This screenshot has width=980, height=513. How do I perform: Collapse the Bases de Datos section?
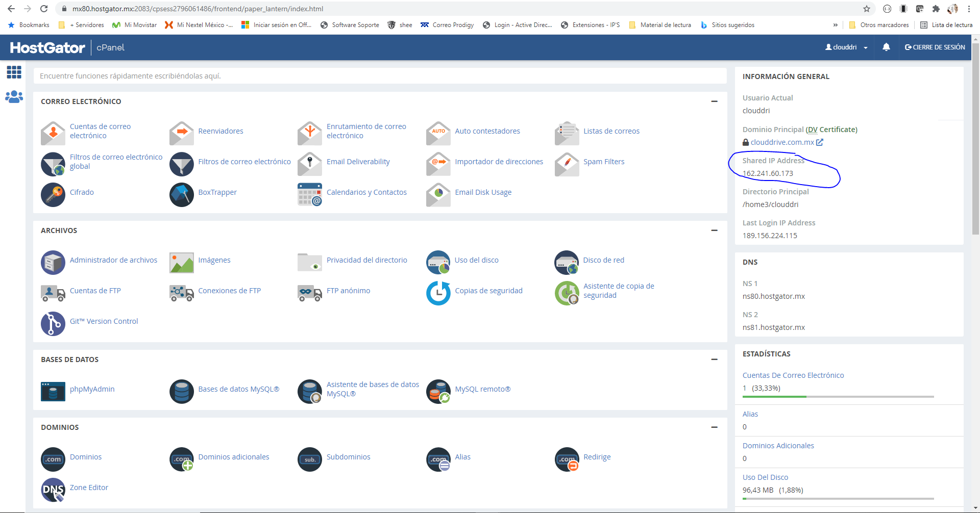click(x=714, y=360)
